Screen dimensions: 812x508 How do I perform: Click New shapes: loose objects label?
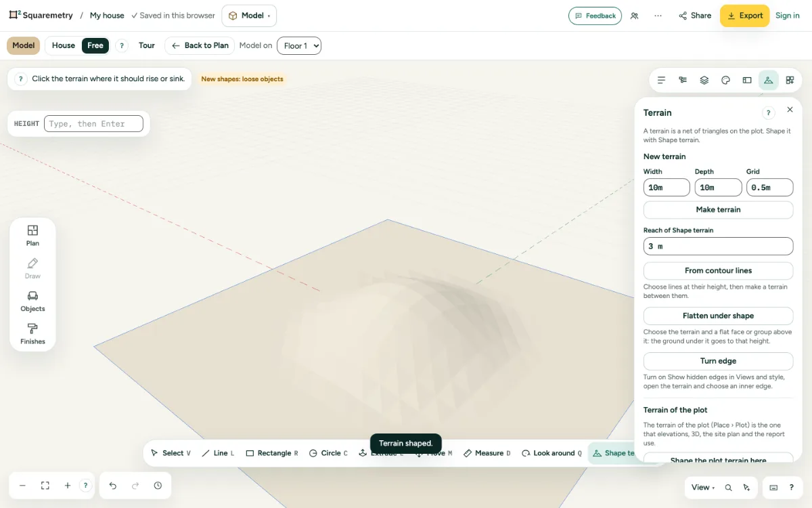point(242,79)
